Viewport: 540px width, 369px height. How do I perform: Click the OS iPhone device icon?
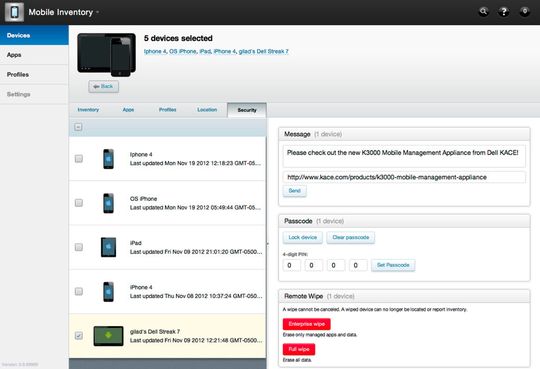108,203
